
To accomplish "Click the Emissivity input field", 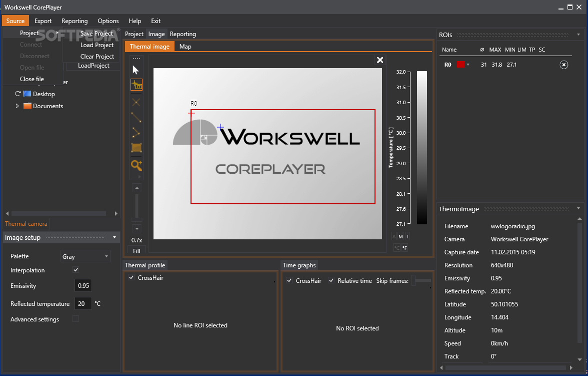I will (x=83, y=285).
